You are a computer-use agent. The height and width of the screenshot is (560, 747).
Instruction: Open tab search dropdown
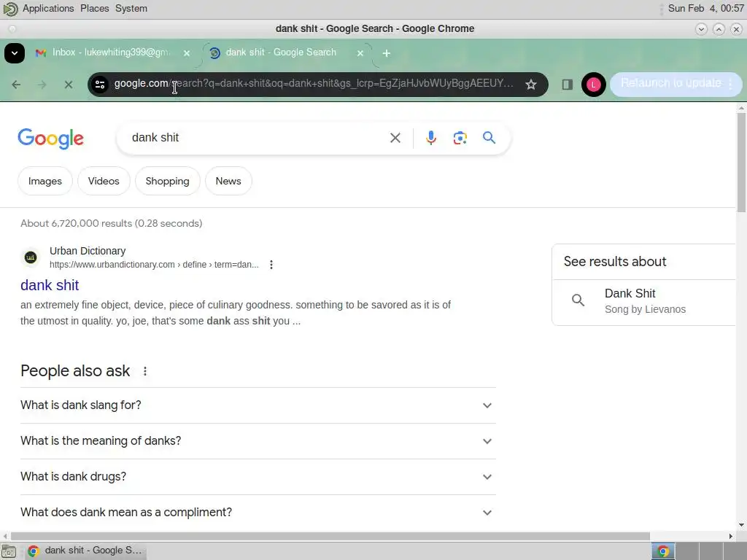pos(15,52)
